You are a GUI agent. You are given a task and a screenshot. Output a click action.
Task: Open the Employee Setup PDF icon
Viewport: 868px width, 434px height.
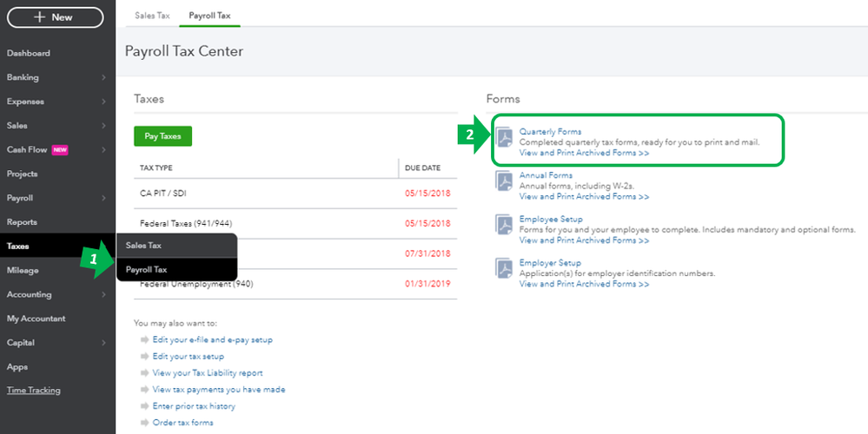point(504,225)
